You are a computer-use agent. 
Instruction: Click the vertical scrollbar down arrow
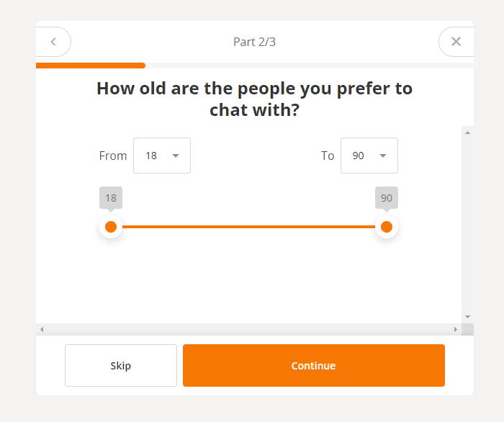pos(468,317)
